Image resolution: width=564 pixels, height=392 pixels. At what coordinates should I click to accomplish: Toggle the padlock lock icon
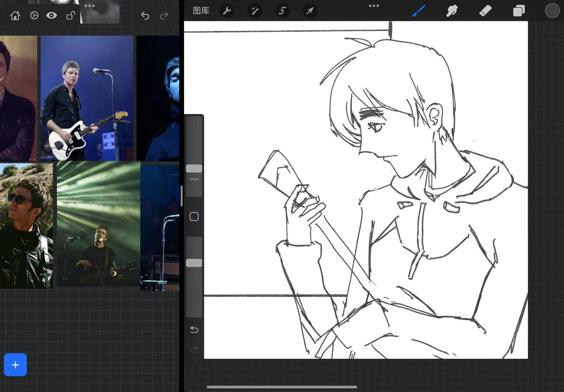click(x=70, y=16)
